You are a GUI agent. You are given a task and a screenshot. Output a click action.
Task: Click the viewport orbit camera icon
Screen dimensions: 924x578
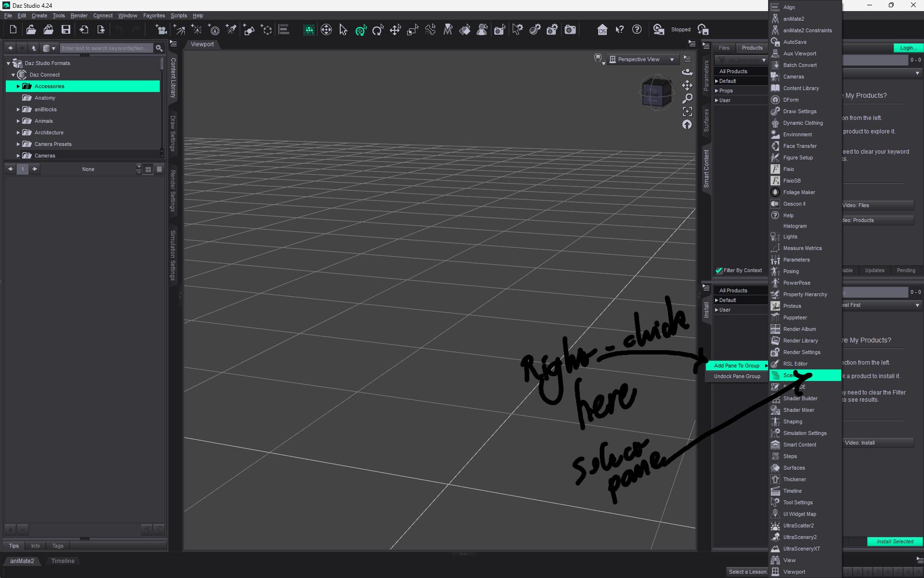pyautogui.click(x=687, y=72)
